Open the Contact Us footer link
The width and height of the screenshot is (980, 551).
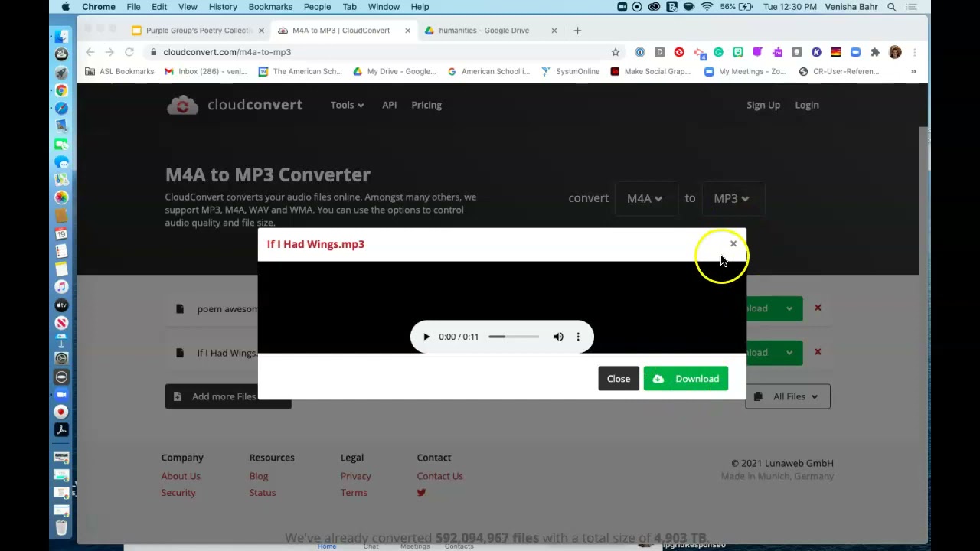tap(440, 476)
